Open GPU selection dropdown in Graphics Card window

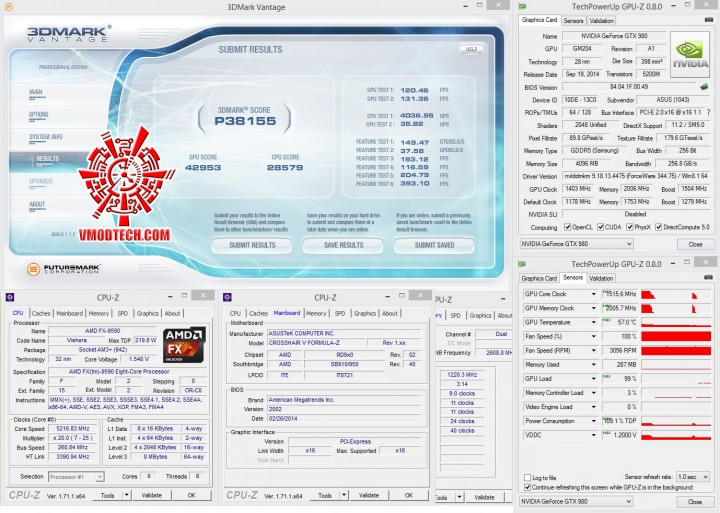click(576, 244)
